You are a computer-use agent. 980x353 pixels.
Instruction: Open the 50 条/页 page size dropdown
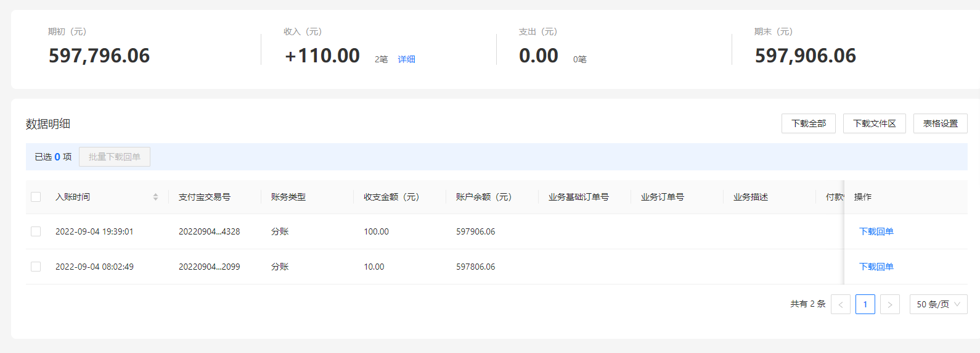pyautogui.click(x=938, y=304)
